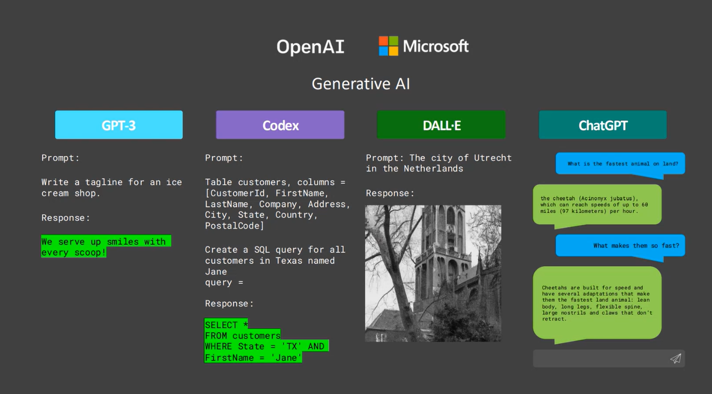Click 'Prompt: The city of Utrecht' text
This screenshot has width=712, height=394.
(x=439, y=158)
